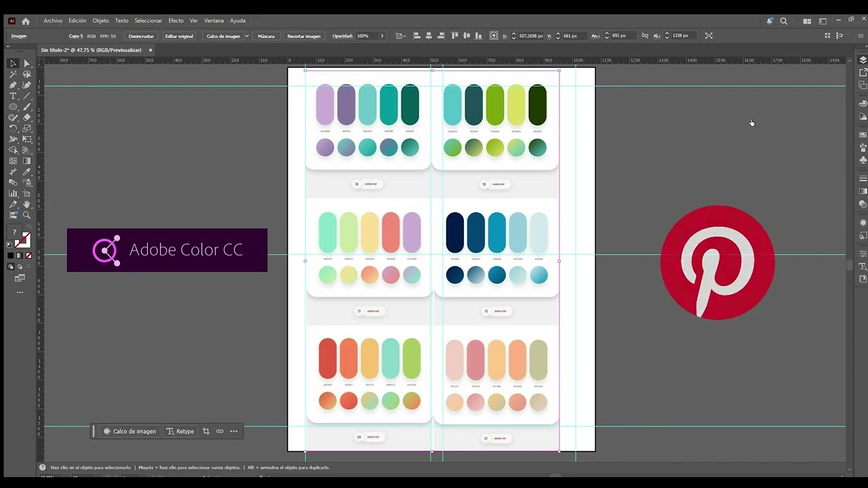Click the Máscara button
Viewport: 868px width, 488px height.
[x=266, y=36]
